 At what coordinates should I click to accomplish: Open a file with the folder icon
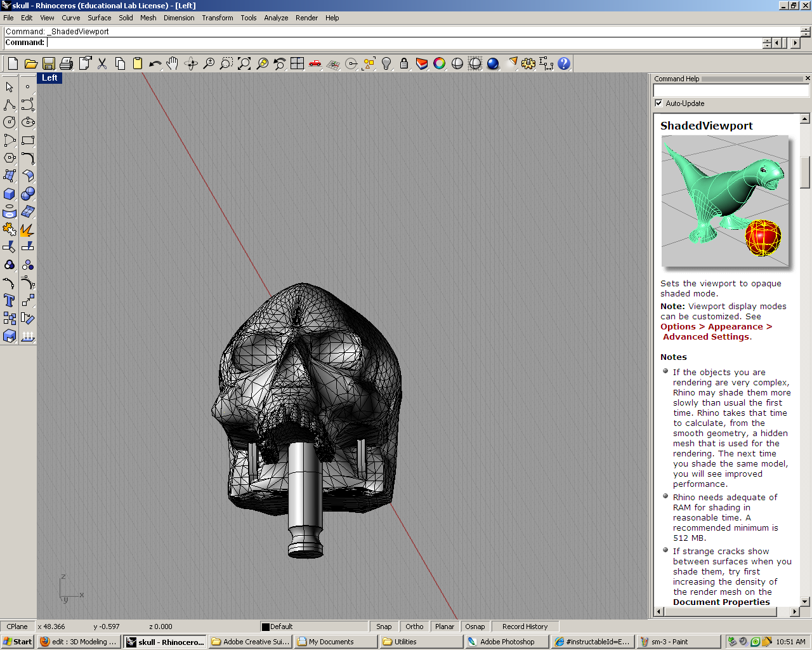tap(30, 63)
